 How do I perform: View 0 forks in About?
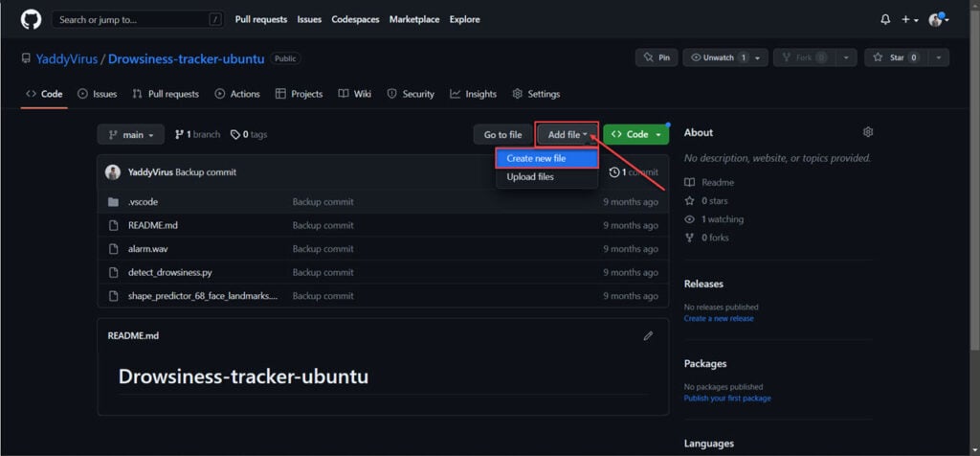pos(707,238)
